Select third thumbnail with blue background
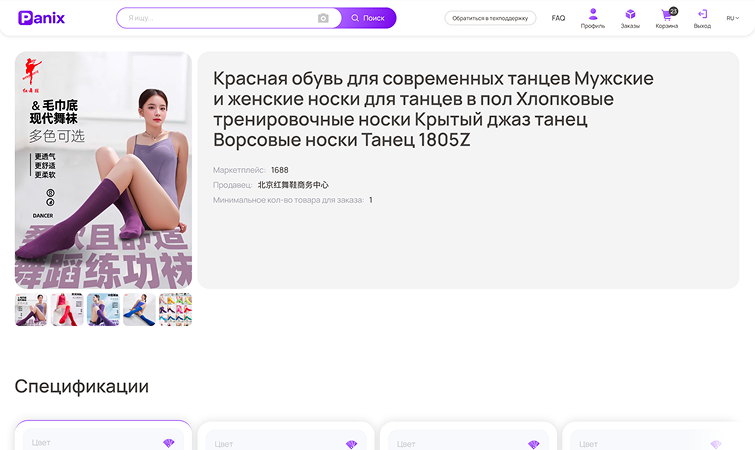755x450 pixels. coord(103,309)
